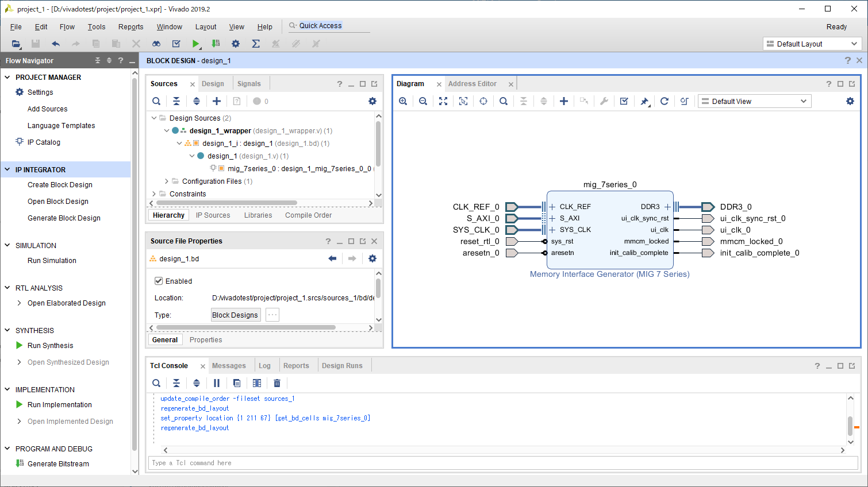Expand Configuration Files folder
The width and height of the screenshot is (868, 487).
point(167,181)
